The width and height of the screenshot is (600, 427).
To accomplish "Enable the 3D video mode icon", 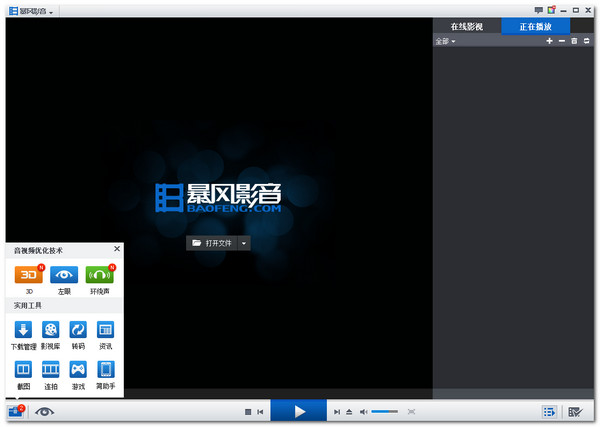I will (29, 274).
